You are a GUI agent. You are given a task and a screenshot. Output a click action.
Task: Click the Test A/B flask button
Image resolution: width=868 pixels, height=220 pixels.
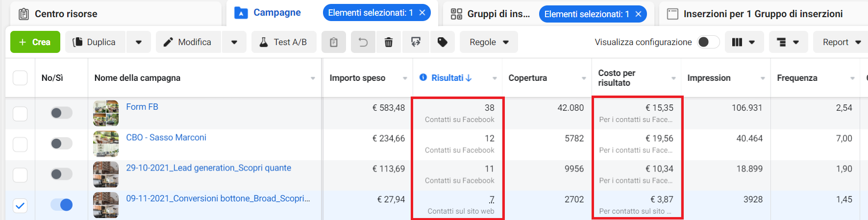[x=283, y=42]
